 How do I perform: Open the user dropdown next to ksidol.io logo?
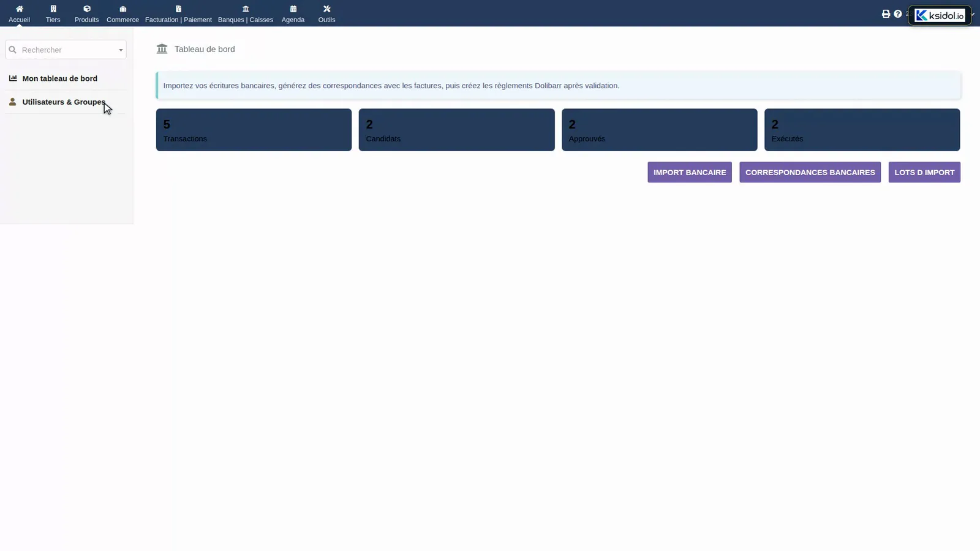973,14
